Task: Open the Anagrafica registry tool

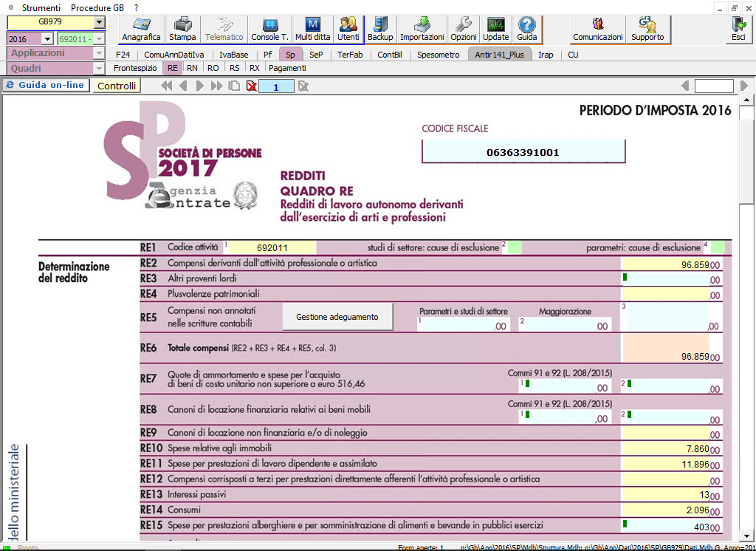Action: pos(141,29)
